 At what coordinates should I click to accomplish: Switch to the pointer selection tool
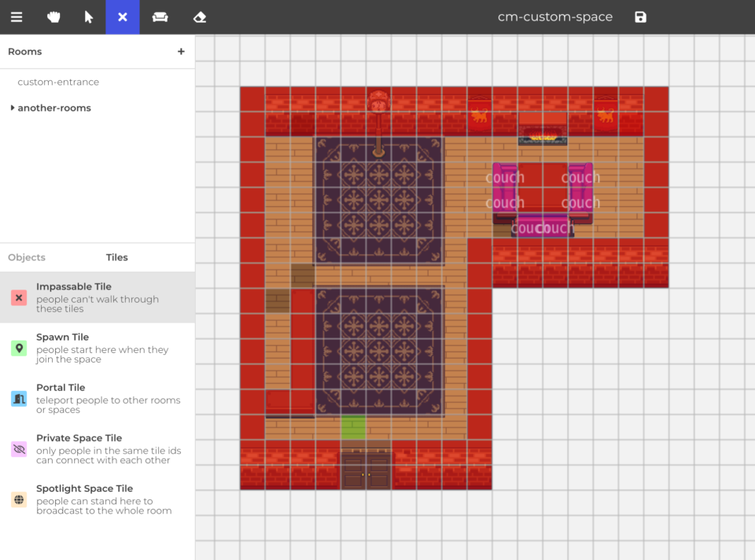point(88,17)
